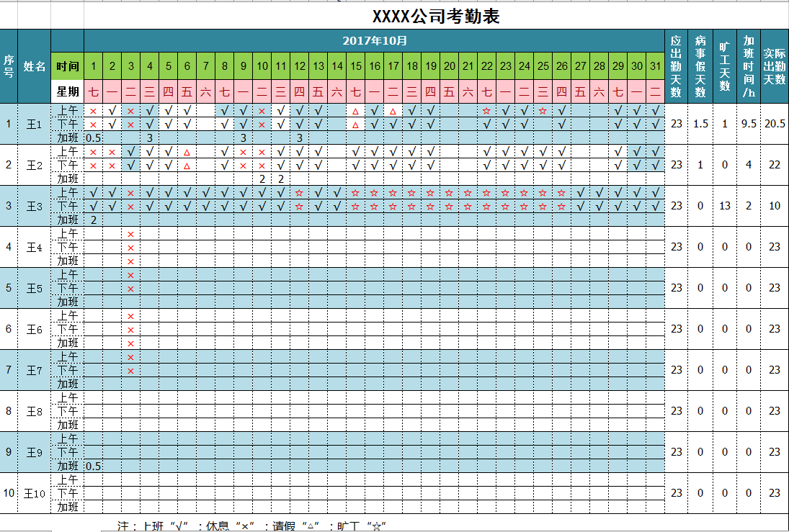Click 王1's day 4 overtime value 3

[149, 137]
